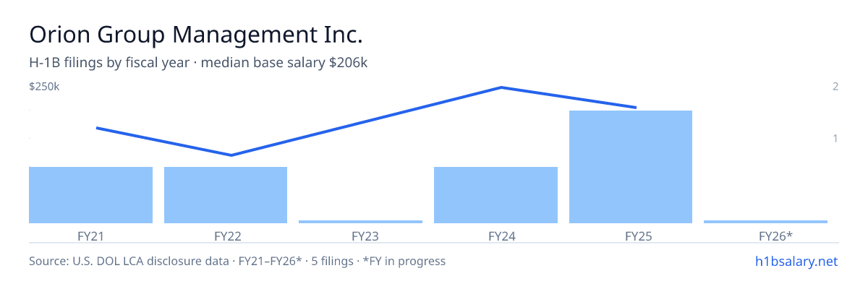Click the FY21 axis label
Screen dimensions: 868x289
pos(90,236)
